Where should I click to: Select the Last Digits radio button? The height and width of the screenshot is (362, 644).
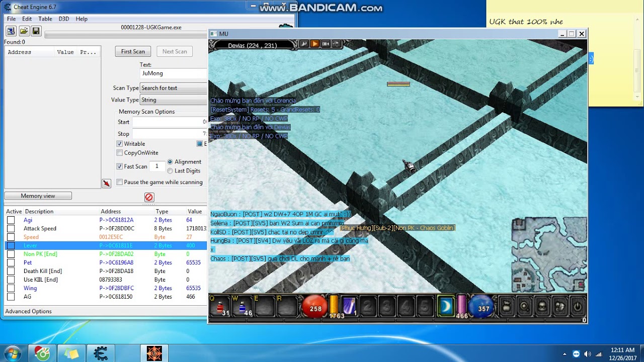[x=170, y=171]
